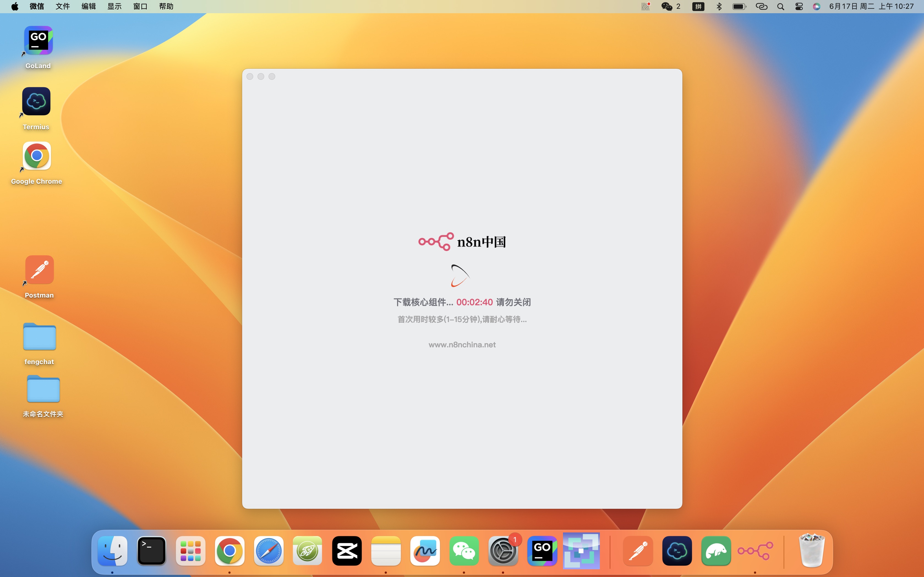Image resolution: width=924 pixels, height=577 pixels.
Task: Click the link-shaped menu bar icon
Action: tap(762, 7)
